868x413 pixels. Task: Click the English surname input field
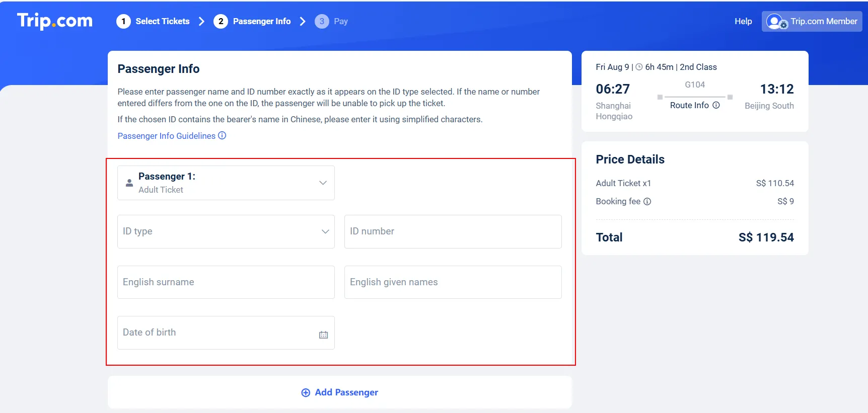[x=225, y=282]
